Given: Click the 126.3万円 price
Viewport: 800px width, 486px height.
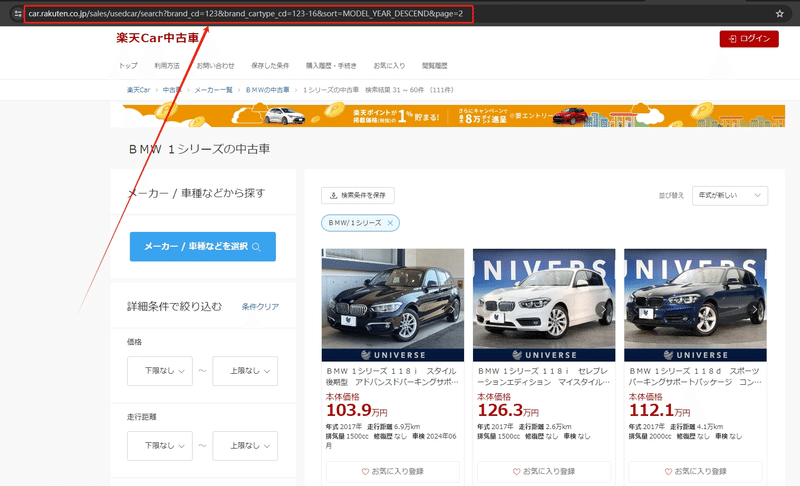Looking at the screenshot, I should [508, 410].
